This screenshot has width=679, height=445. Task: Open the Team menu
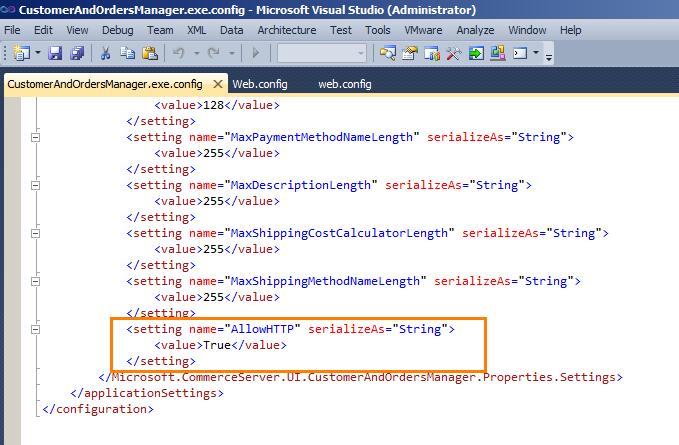tap(160, 30)
